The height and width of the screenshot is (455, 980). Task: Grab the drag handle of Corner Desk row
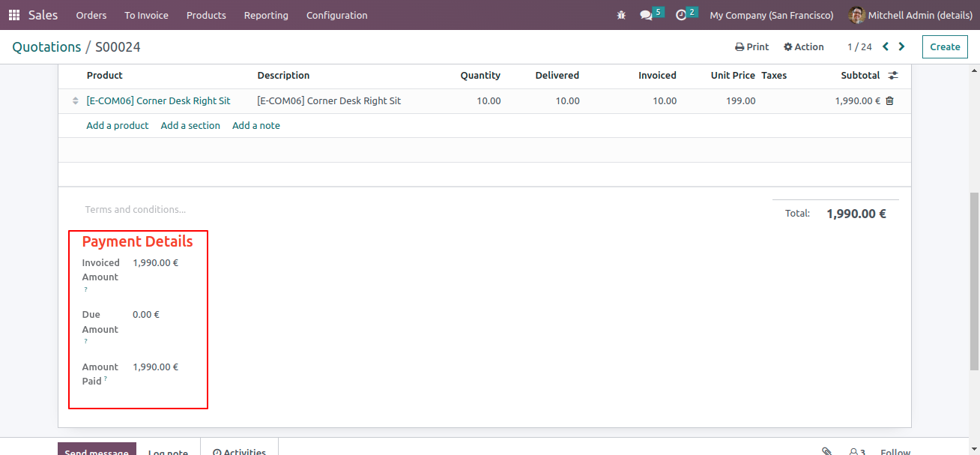[75, 101]
